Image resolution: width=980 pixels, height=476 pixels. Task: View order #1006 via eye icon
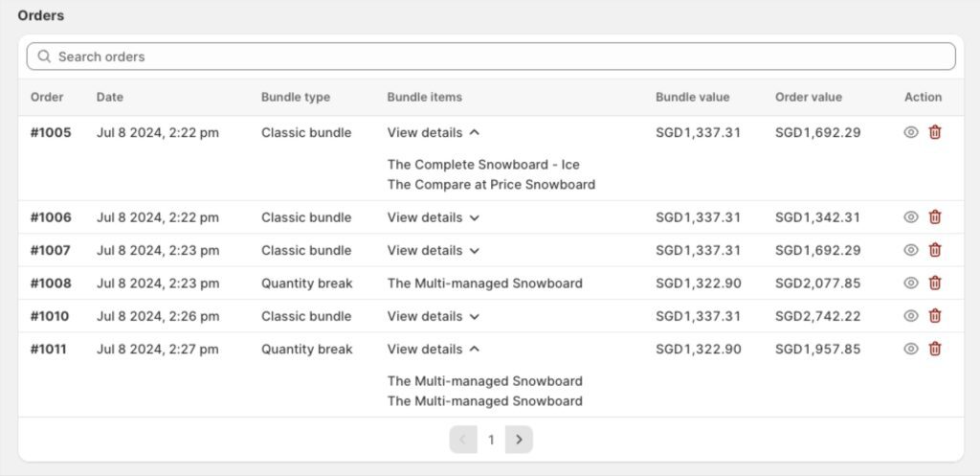[911, 217]
